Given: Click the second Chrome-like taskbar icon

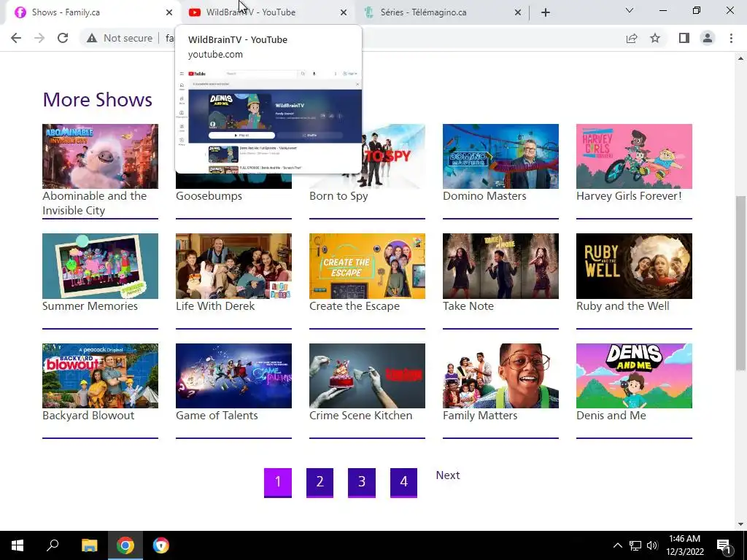Looking at the screenshot, I should click(161, 545).
